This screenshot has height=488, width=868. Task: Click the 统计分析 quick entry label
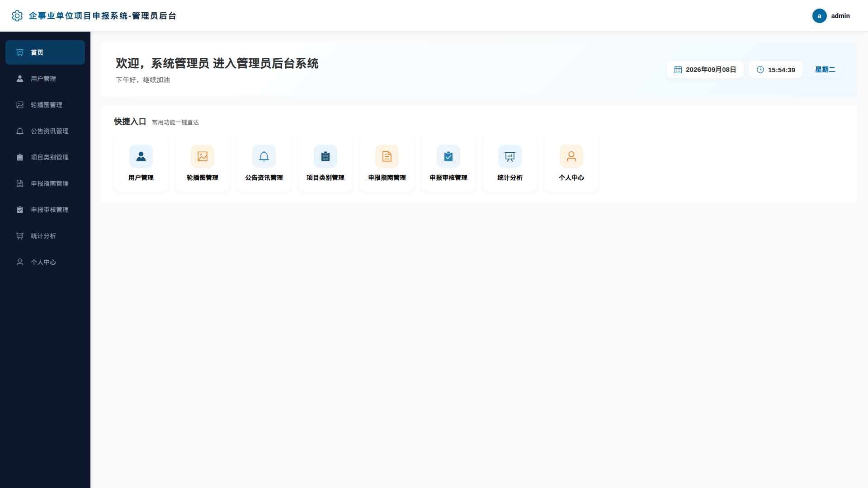click(x=510, y=178)
